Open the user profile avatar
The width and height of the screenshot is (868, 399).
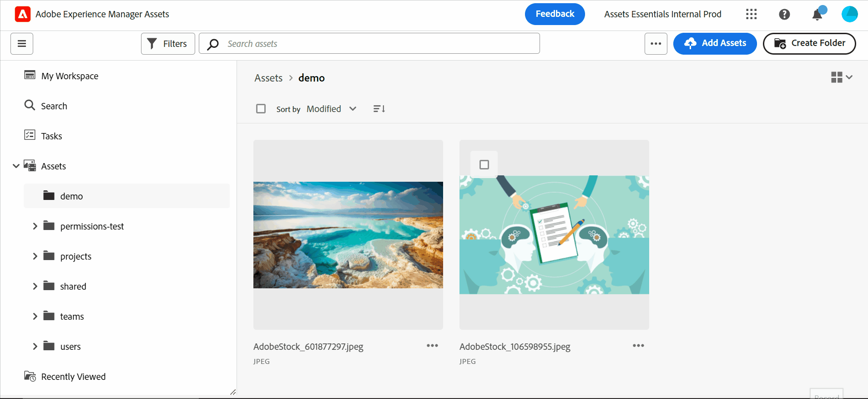point(849,14)
